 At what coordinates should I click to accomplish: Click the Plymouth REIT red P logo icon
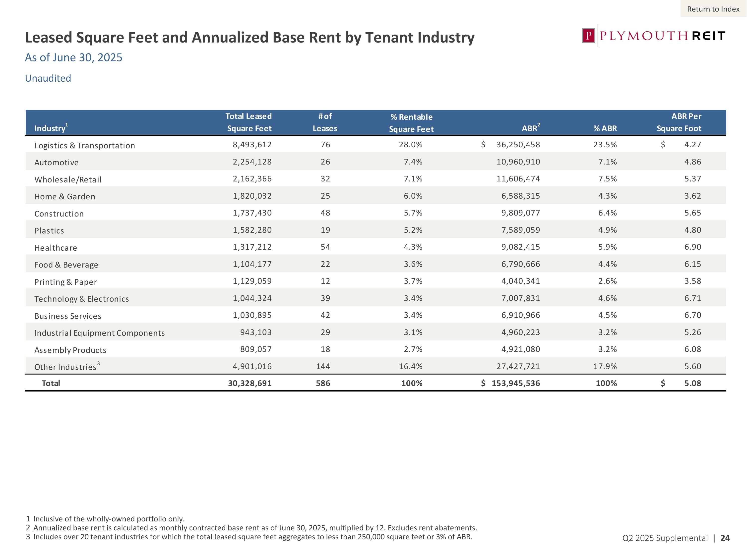tap(588, 36)
